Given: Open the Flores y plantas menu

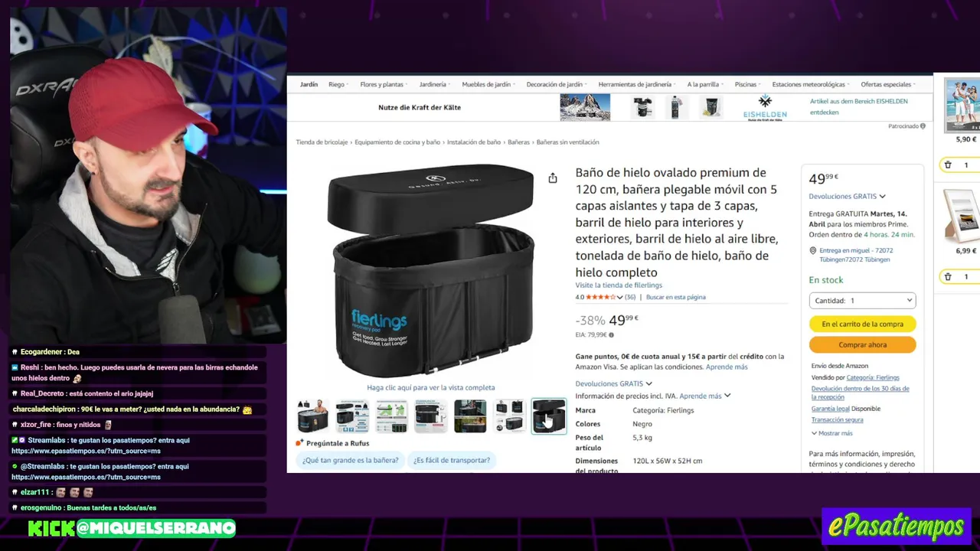Looking at the screenshot, I should pos(384,84).
